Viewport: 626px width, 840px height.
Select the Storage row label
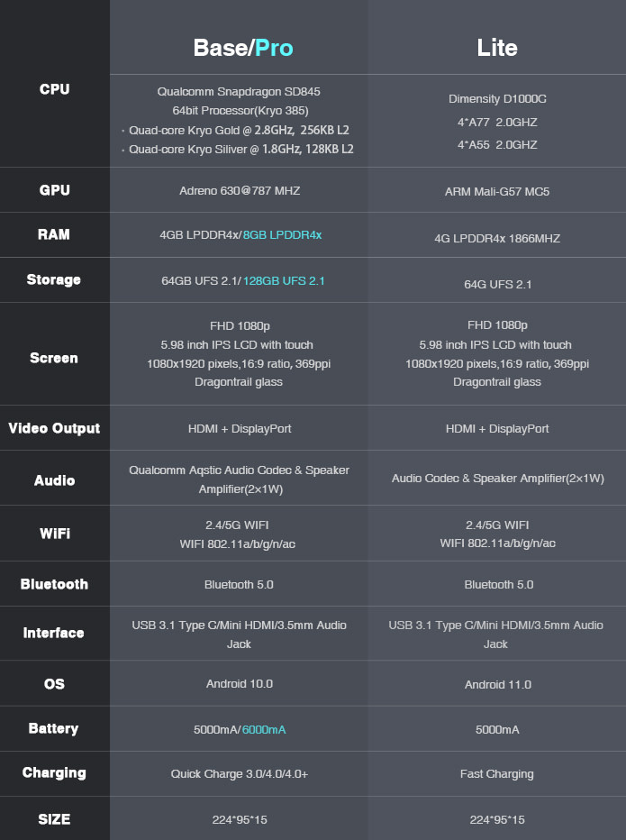click(x=53, y=279)
